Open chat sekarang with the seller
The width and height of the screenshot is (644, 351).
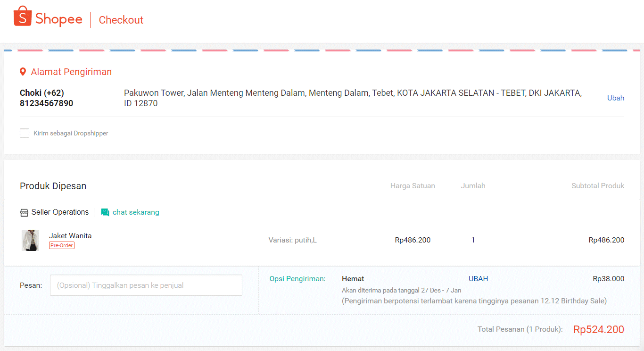point(136,212)
